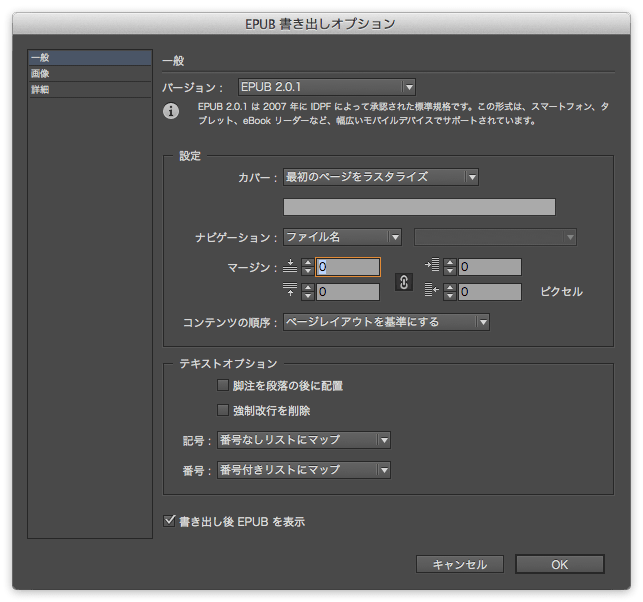Click the top margin stepper arrows
643x602 pixels.
click(x=308, y=267)
